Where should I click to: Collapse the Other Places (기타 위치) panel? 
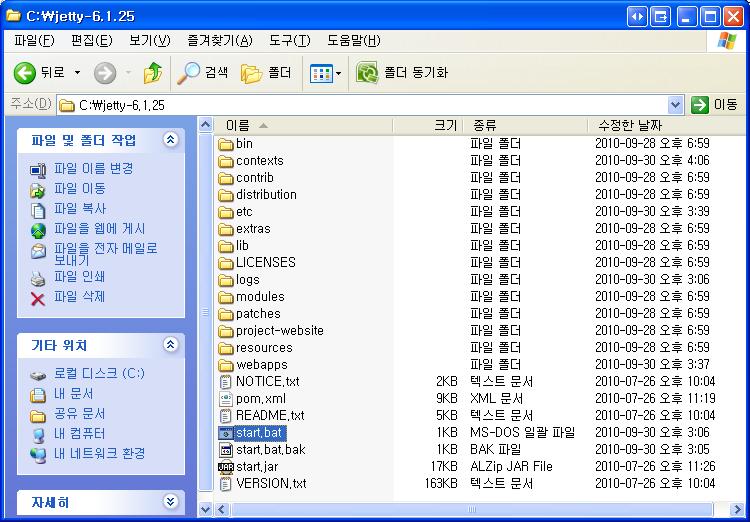pyautogui.click(x=170, y=345)
